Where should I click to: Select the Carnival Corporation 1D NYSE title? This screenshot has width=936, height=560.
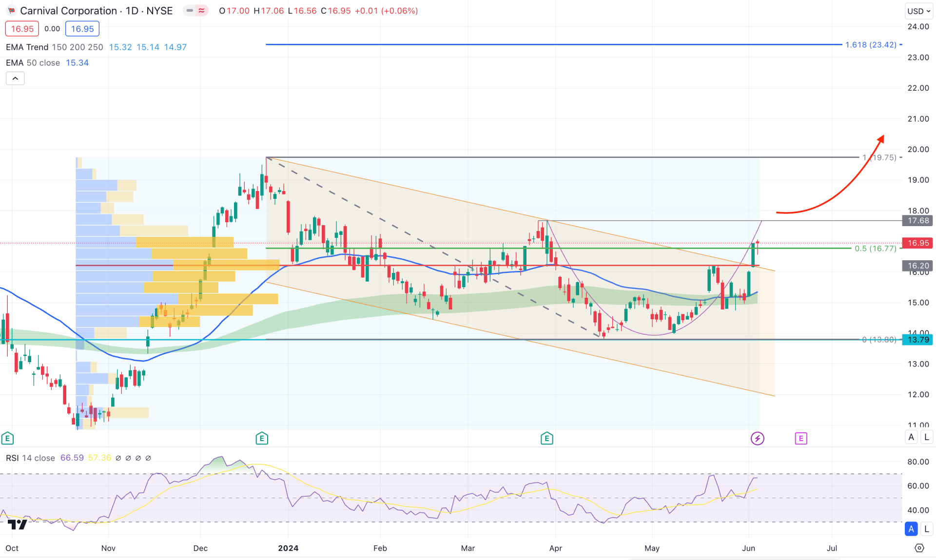97,11
